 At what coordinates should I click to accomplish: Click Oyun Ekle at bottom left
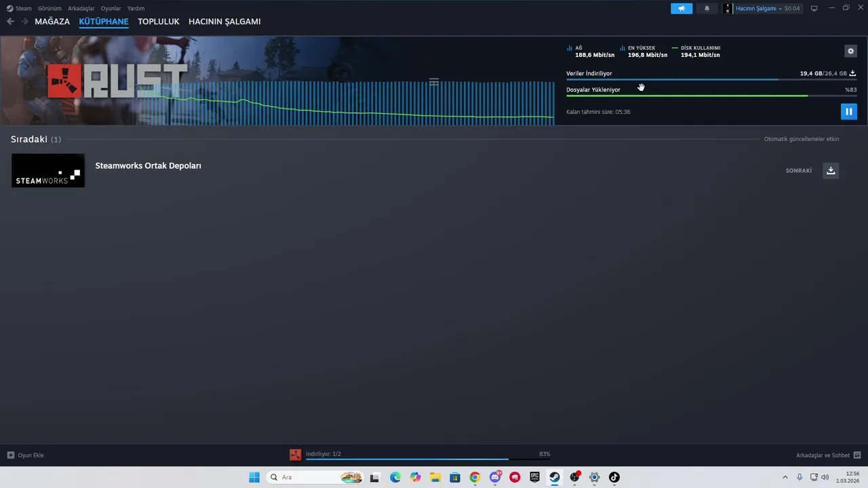tap(25, 455)
